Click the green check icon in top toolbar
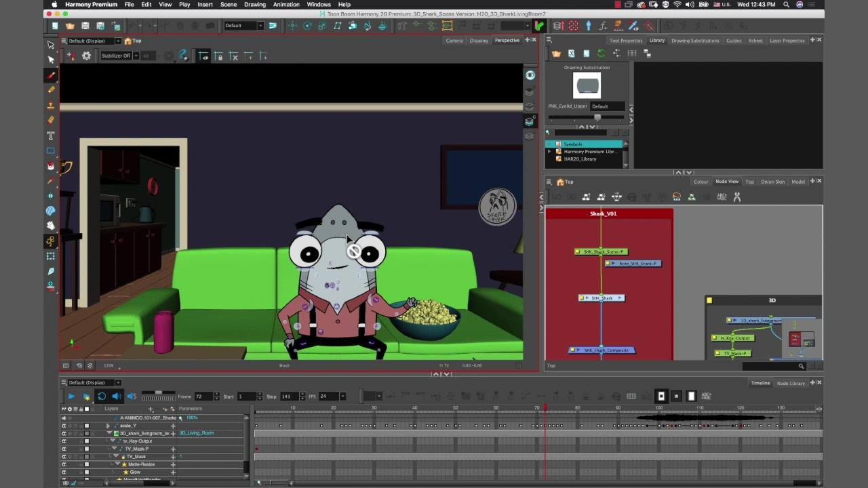The height and width of the screenshot is (488, 868). pyautogui.click(x=539, y=26)
